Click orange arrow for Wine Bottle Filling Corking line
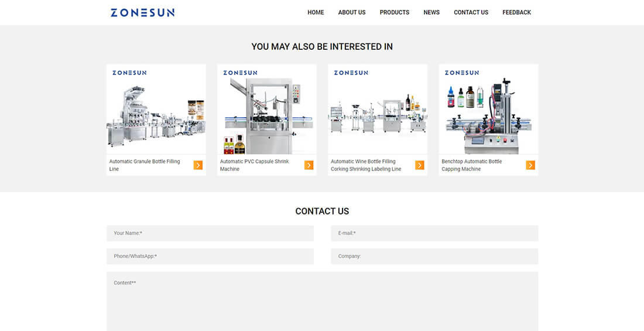 click(x=419, y=165)
